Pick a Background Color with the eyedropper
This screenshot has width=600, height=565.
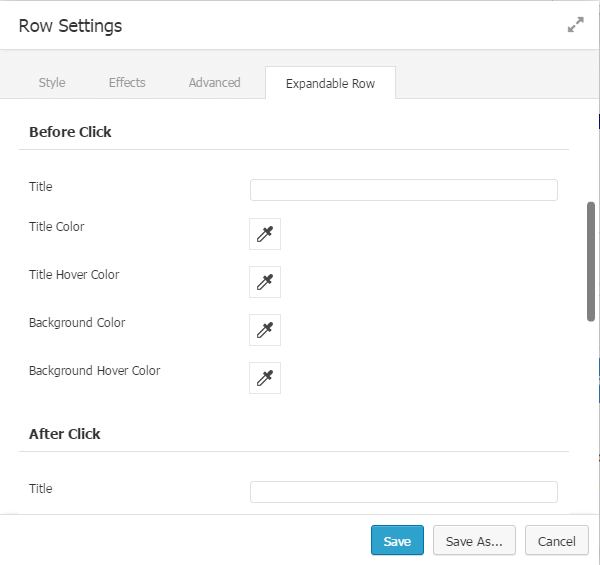coord(265,330)
